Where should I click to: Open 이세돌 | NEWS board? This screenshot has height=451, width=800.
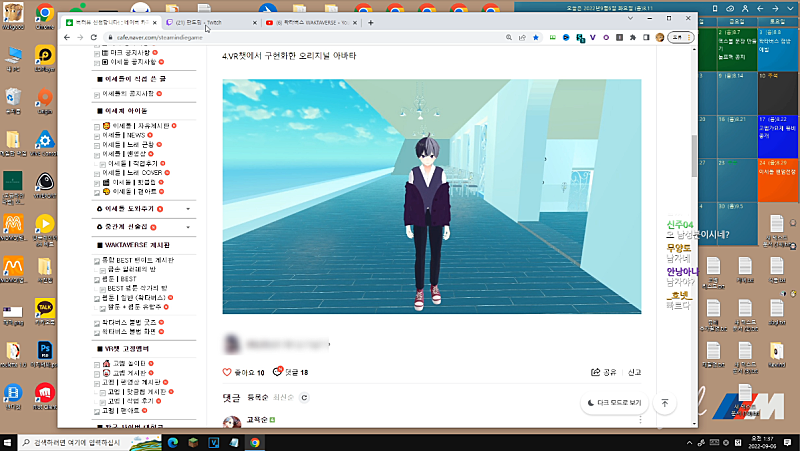point(124,135)
